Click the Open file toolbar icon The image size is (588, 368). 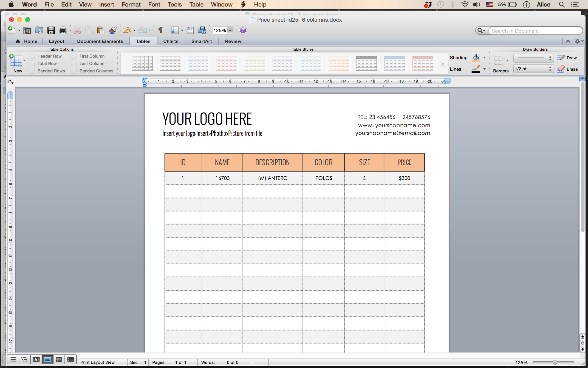pos(39,30)
